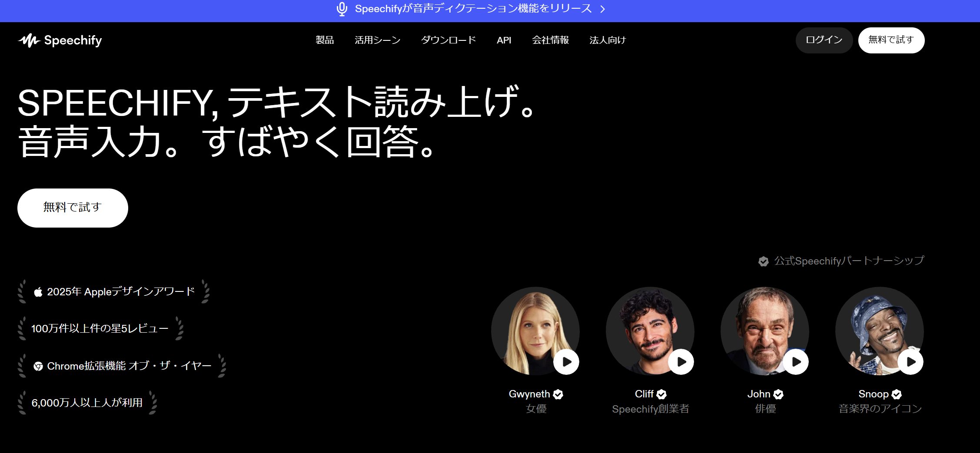Viewport: 980px width, 453px height.
Task: Click the verified badge beside 公式Speechifyパートナーシップ
Action: (764, 261)
